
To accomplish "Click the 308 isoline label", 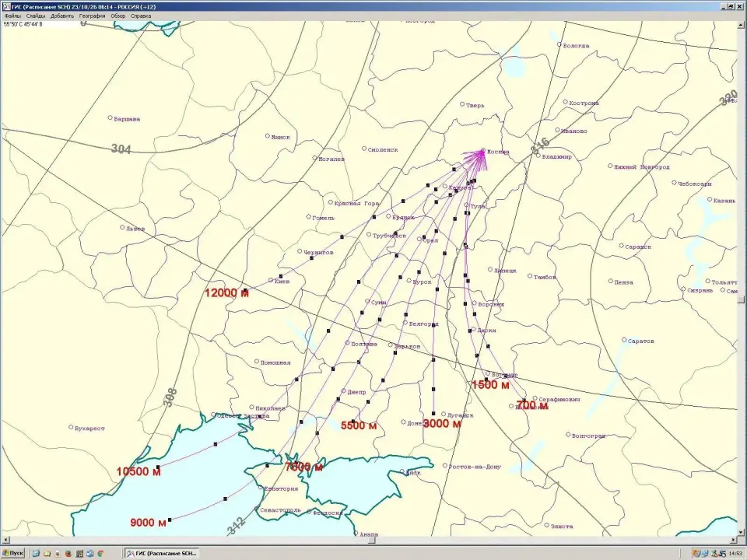I will [170, 397].
